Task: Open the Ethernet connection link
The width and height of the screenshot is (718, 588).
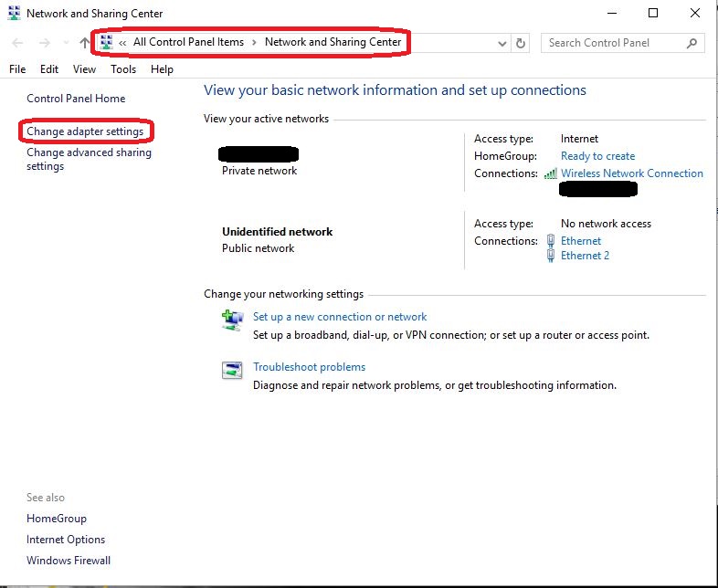Action: (581, 241)
